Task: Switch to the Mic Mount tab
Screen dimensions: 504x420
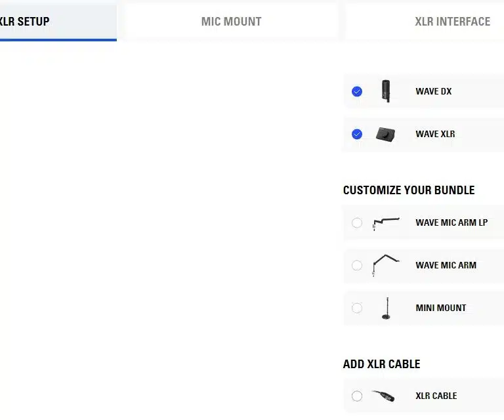Action: (x=231, y=22)
